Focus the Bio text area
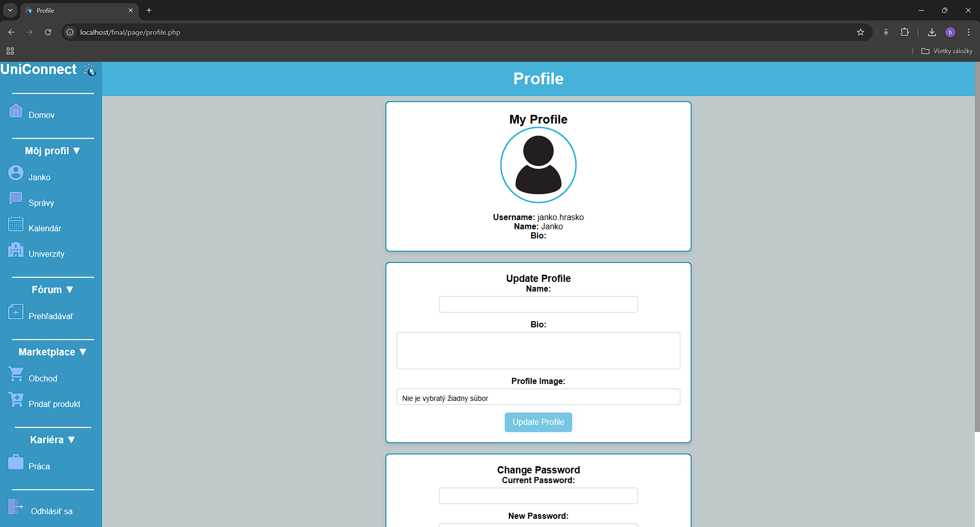980x527 pixels. (x=538, y=351)
